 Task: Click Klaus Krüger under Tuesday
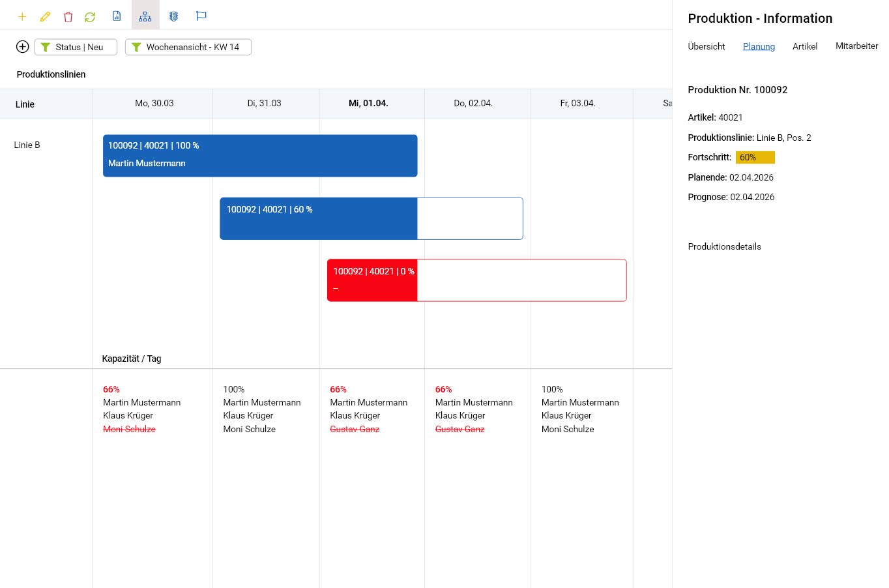point(248,415)
